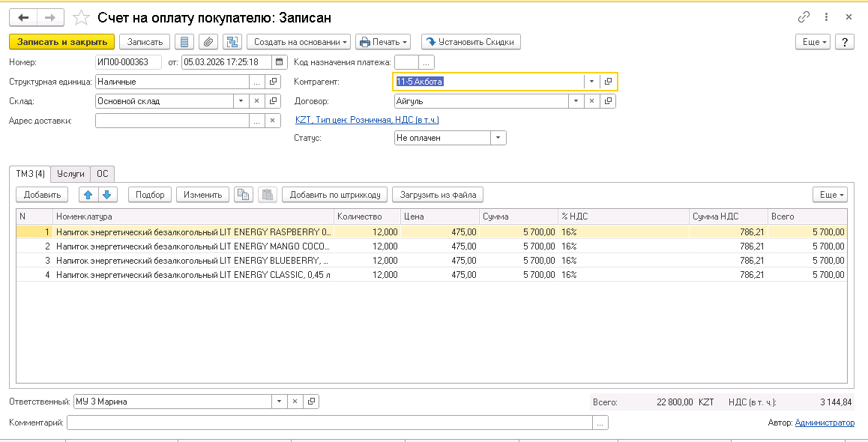Open price type and currency settings link
The image size is (868, 442).
(x=367, y=120)
